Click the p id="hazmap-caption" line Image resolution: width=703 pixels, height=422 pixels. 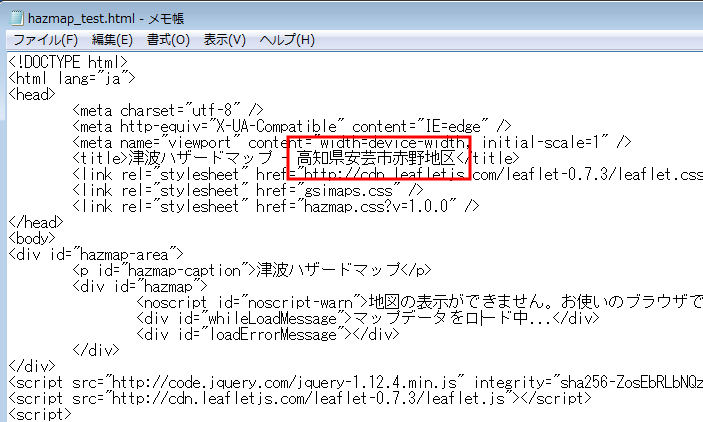pyautogui.click(x=252, y=270)
